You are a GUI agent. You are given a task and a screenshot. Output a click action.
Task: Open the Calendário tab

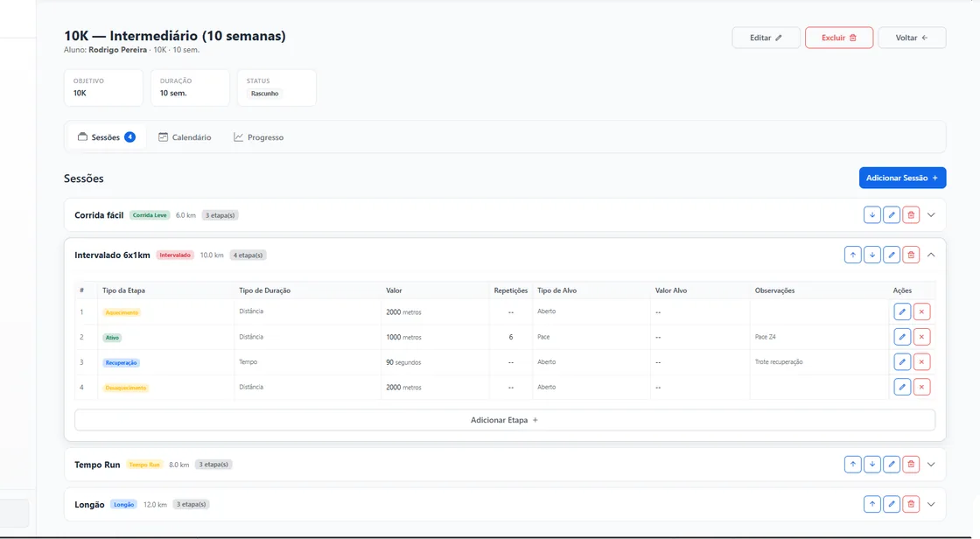185,137
